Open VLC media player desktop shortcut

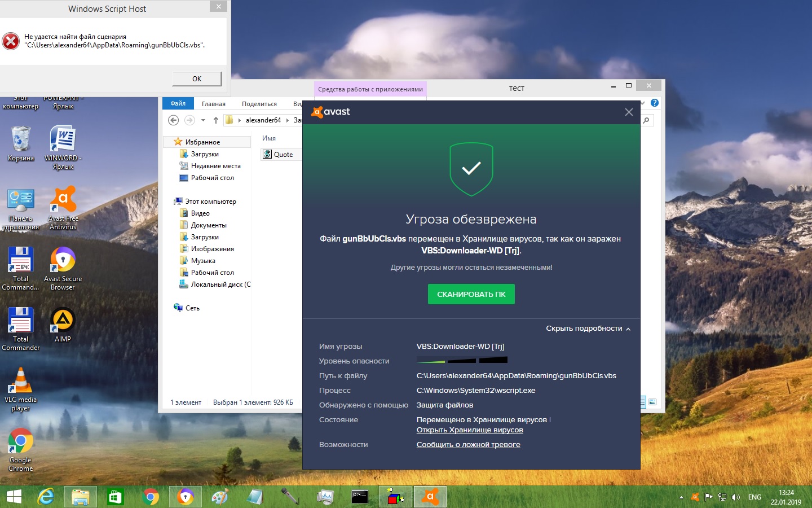point(21,389)
